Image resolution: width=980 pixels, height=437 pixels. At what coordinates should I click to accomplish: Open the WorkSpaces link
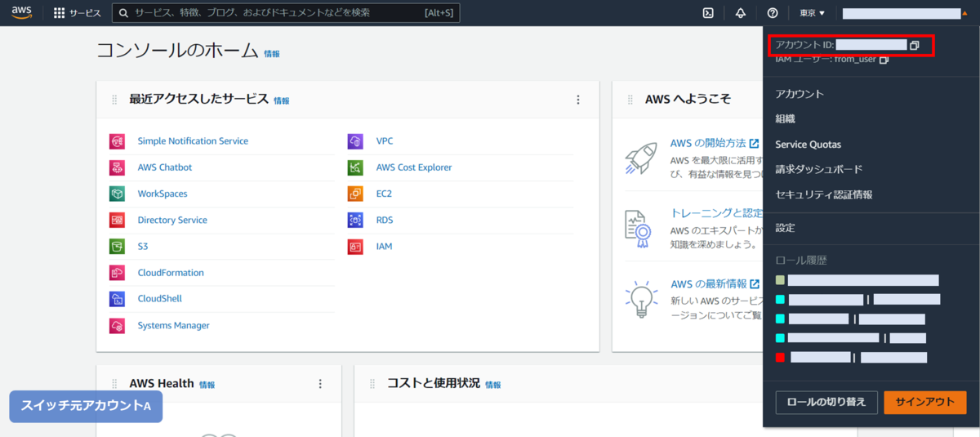163,194
